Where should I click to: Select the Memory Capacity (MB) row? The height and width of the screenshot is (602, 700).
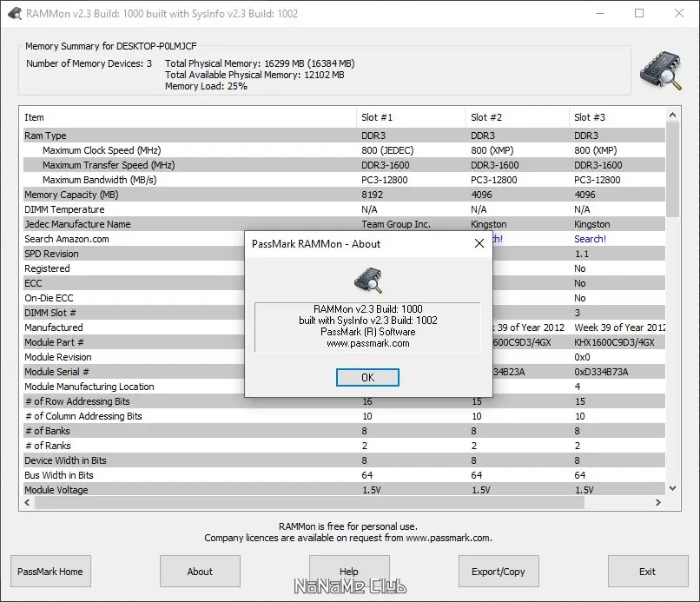pos(344,195)
